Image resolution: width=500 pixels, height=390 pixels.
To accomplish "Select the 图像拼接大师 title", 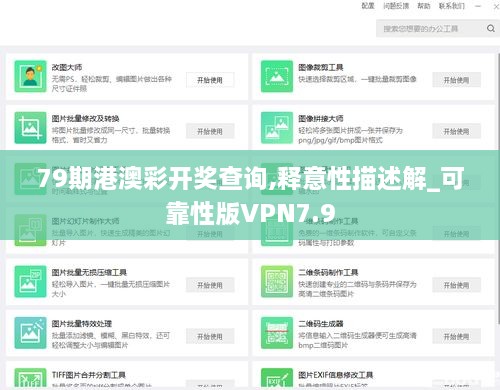I will click(x=320, y=118).
